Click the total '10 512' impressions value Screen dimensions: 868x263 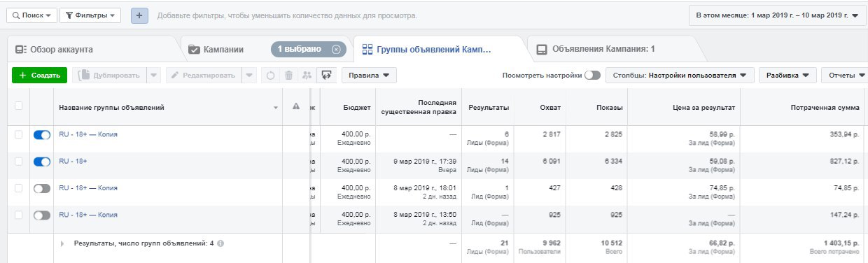click(x=612, y=243)
